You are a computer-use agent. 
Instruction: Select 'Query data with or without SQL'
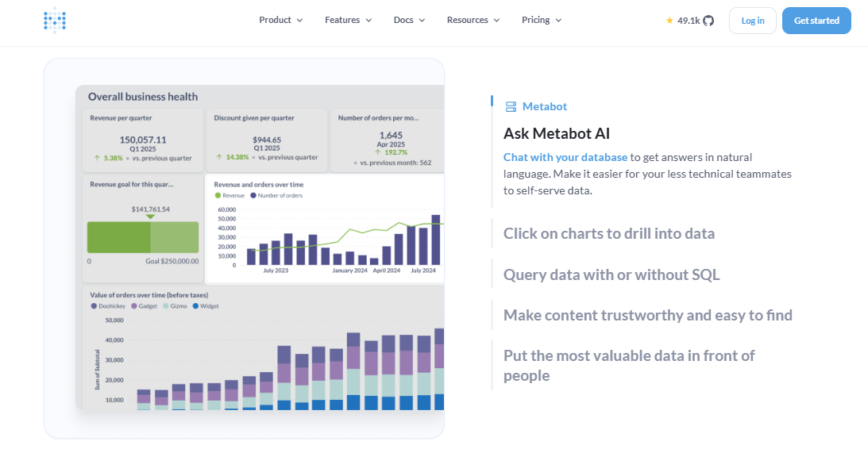coord(611,274)
